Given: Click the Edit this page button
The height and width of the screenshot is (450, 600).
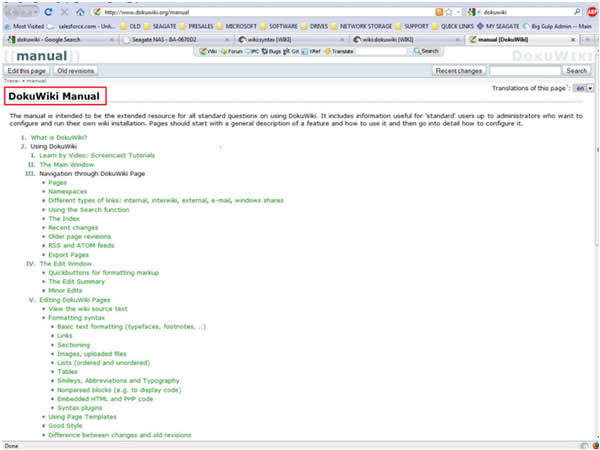Looking at the screenshot, I should (26, 71).
